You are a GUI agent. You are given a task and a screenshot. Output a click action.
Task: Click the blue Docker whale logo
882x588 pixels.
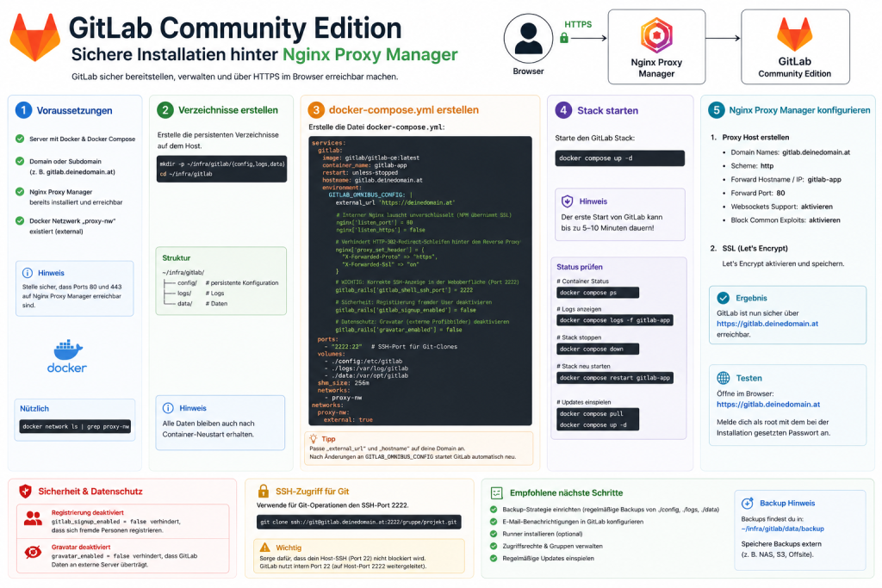tap(68, 350)
